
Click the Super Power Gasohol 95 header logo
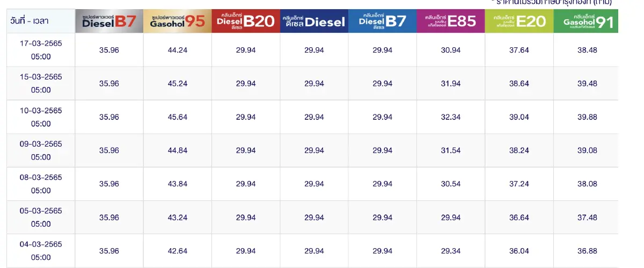pyautogui.click(x=178, y=21)
